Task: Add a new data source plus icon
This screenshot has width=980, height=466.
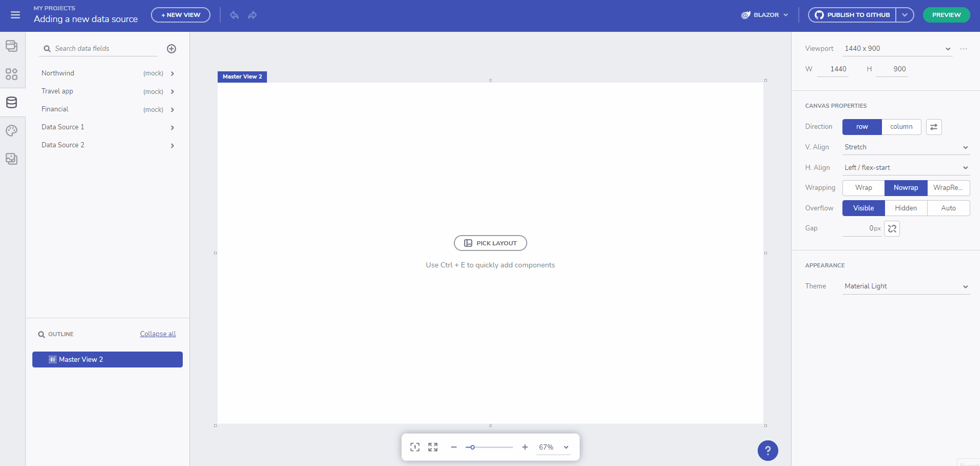Action: (171, 49)
